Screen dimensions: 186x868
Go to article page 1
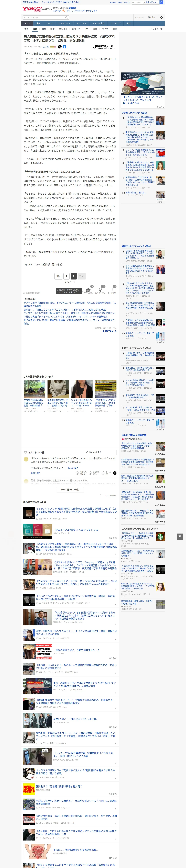66,276
